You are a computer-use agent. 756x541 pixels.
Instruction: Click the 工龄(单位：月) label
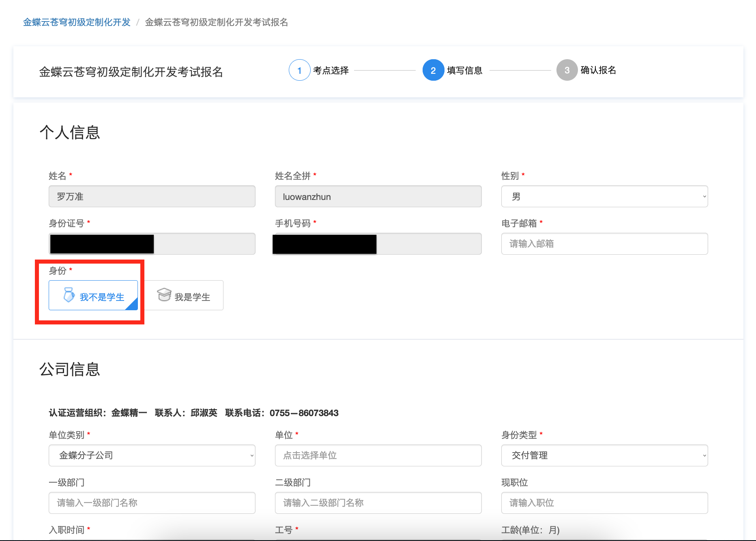tap(530, 530)
